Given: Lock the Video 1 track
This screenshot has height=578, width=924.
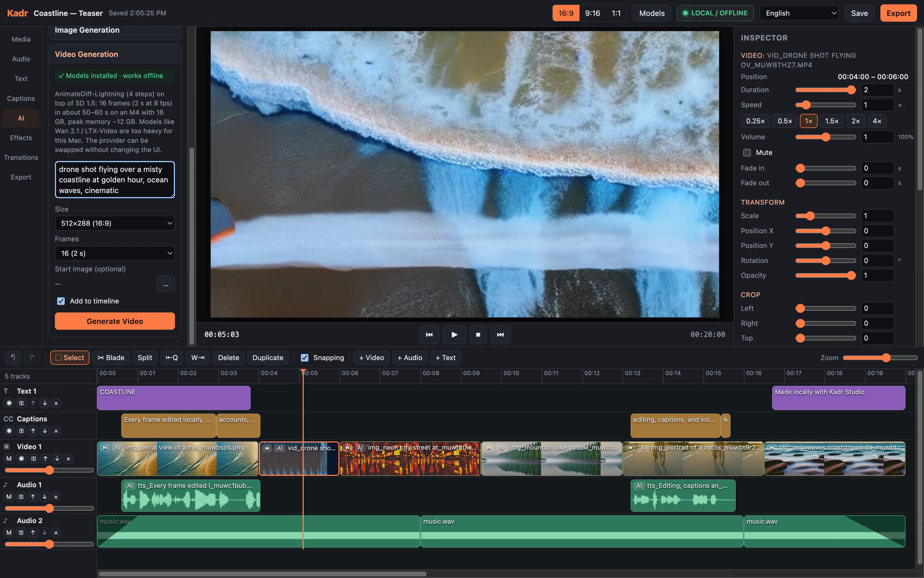Looking at the screenshot, I should point(33,458).
